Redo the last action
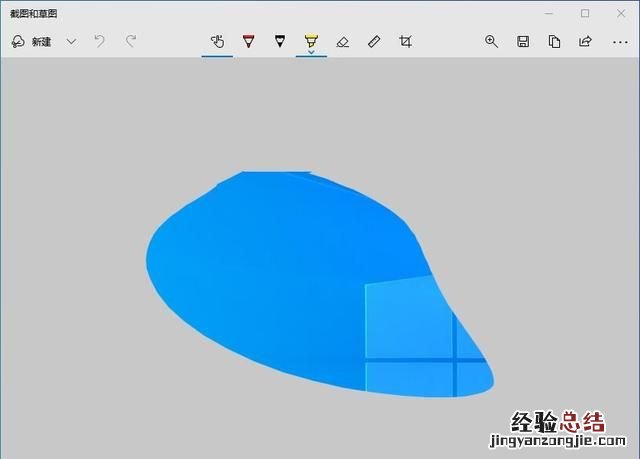The width and height of the screenshot is (640, 459). point(131,41)
